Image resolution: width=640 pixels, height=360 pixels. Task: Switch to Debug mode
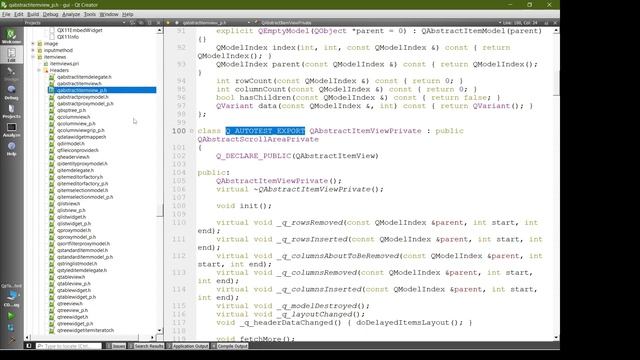pyautogui.click(x=11, y=92)
